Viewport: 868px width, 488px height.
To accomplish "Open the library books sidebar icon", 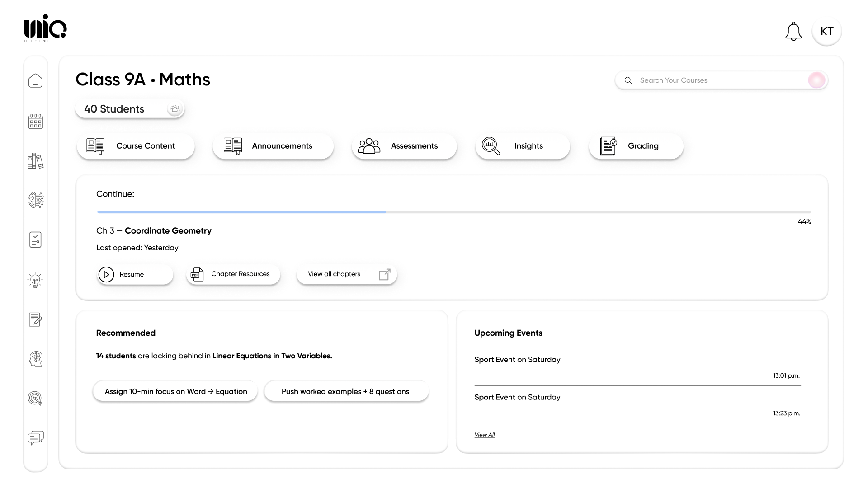I will 35,161.
